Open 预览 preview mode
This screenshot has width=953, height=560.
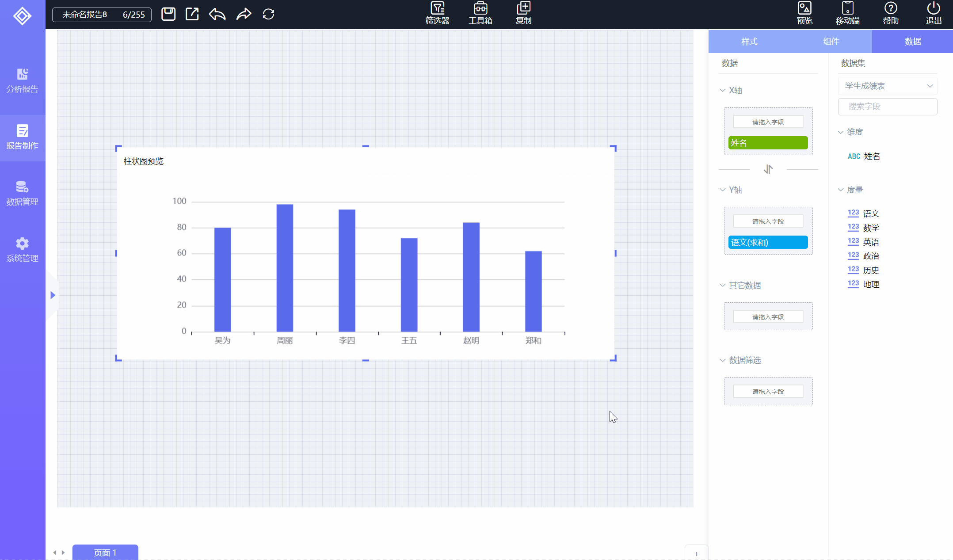[x=804, y=13]
